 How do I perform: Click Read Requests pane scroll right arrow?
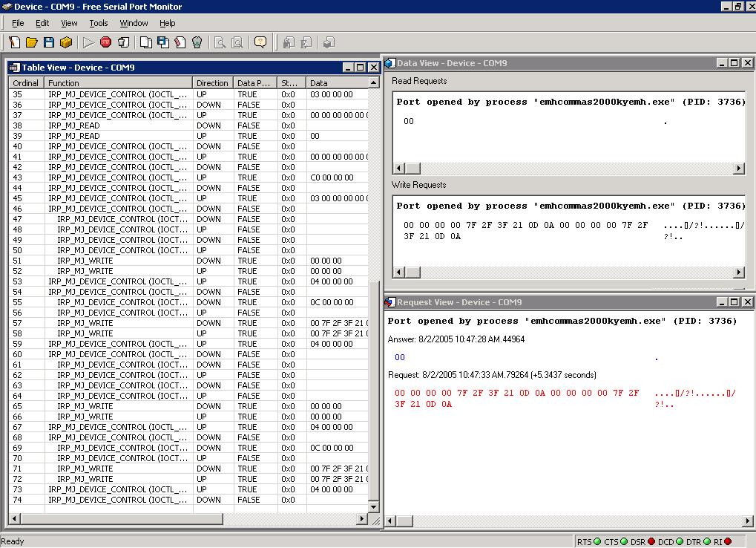pyautogui.click(x=739, y=169)
